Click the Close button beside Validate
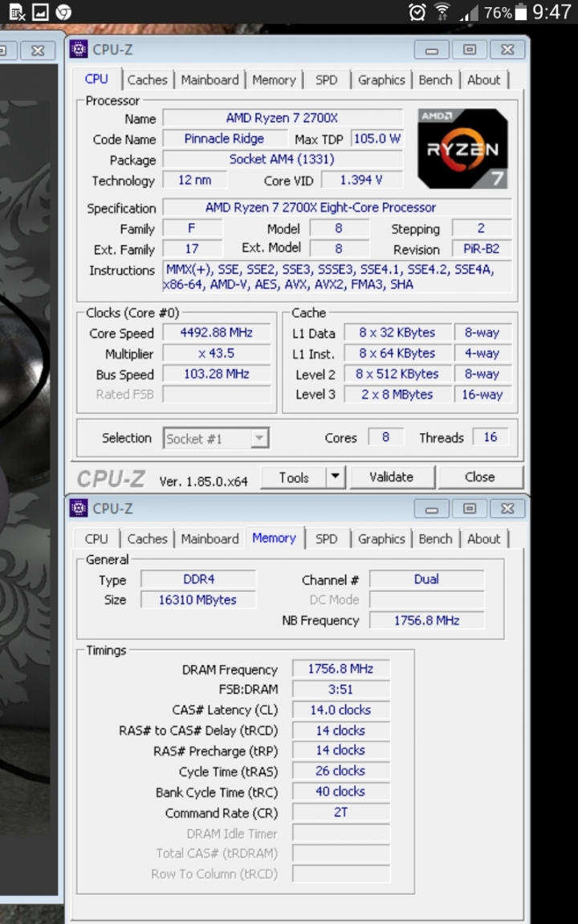 [x=480, y=476]
